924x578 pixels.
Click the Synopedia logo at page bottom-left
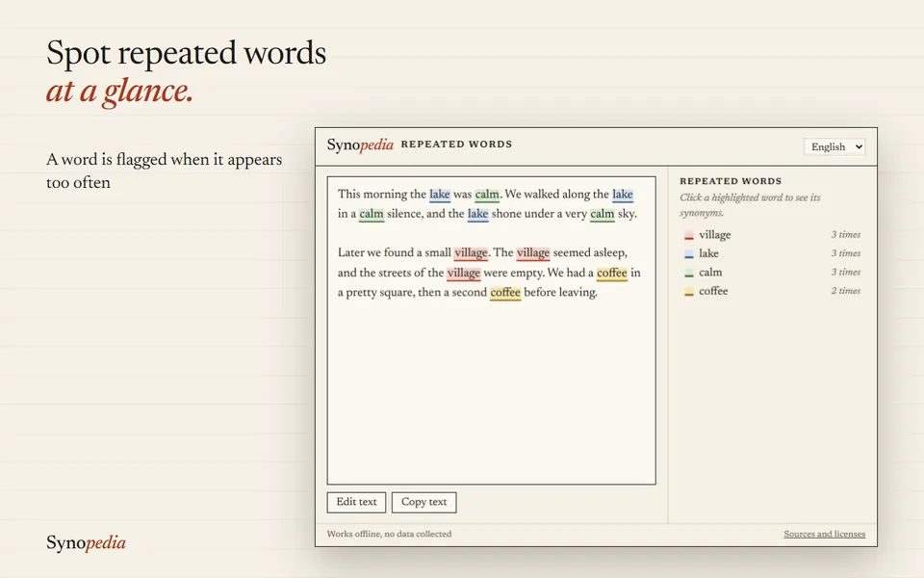[x=86, y=542]
